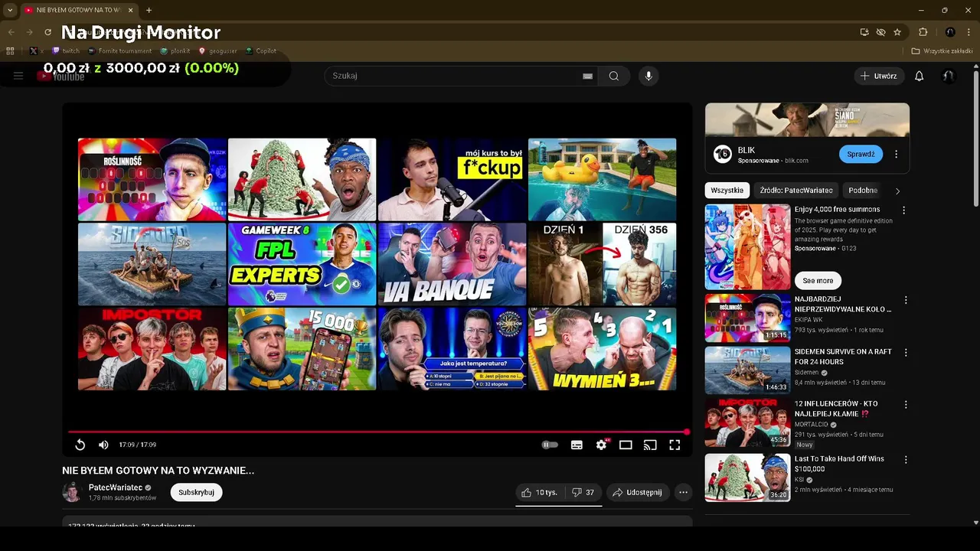Open player settings gear
This screenshot has width=980, height=551.
tap(601, 445)
